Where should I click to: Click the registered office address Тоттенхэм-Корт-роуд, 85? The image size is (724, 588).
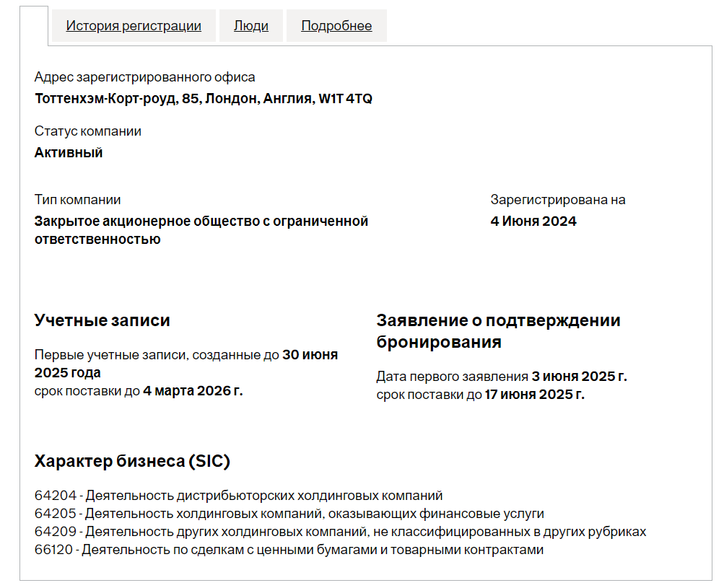pyautogui.click(x=203, y=99)
